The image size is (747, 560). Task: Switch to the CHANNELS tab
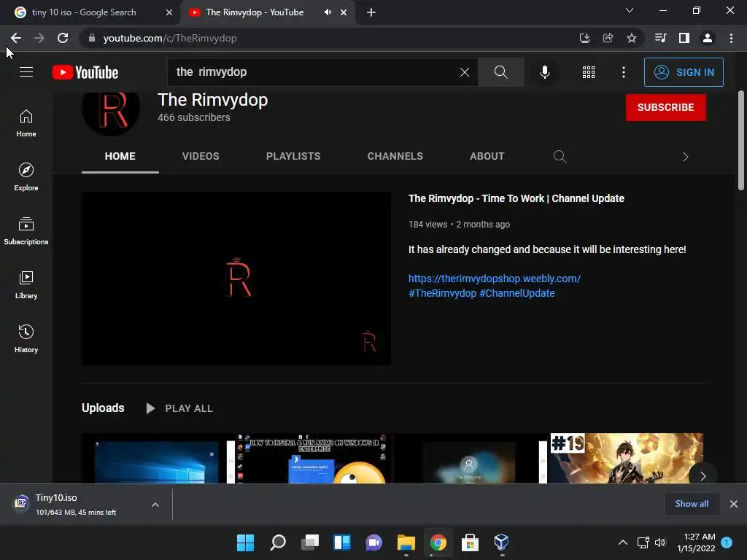pyautogui.click(x=395, y=156)
